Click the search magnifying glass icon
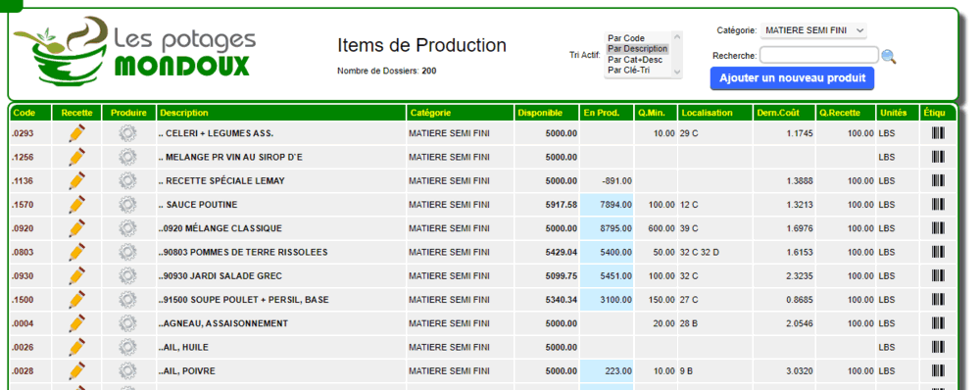 [889, 56]
